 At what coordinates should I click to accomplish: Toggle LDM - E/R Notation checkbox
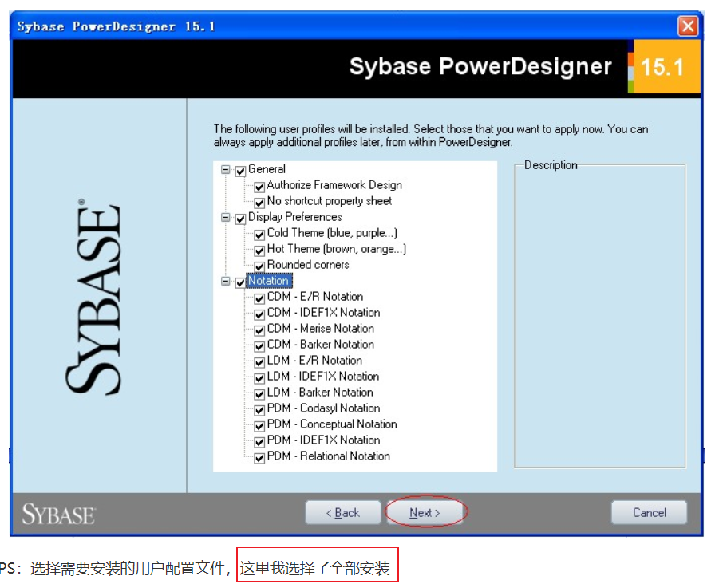click(259, 362)
